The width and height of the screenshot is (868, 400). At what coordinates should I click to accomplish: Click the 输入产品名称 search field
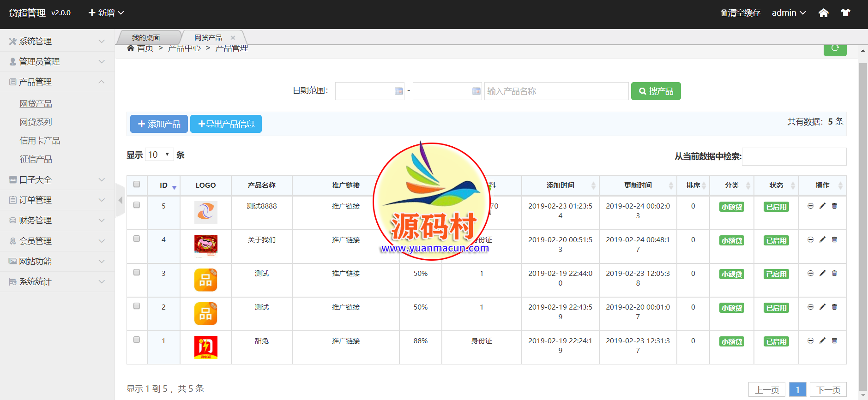click(x=556, y=91)
